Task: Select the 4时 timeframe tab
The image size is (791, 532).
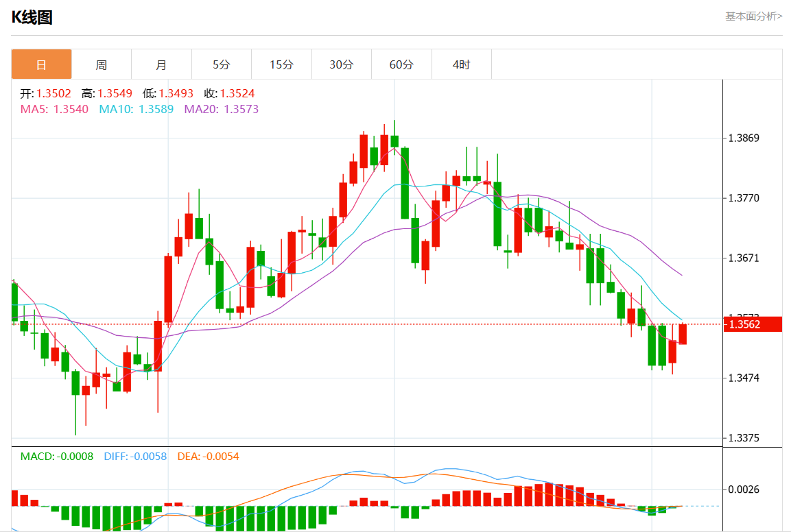Action: [x=462, y=64]
